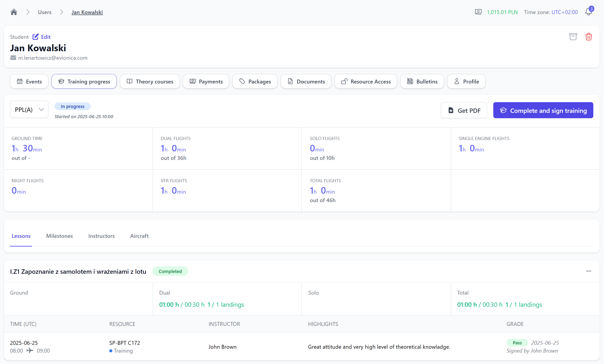Viewport: 604px width, 364px height.
Task: Go to the home page icon
Action: 14,12
